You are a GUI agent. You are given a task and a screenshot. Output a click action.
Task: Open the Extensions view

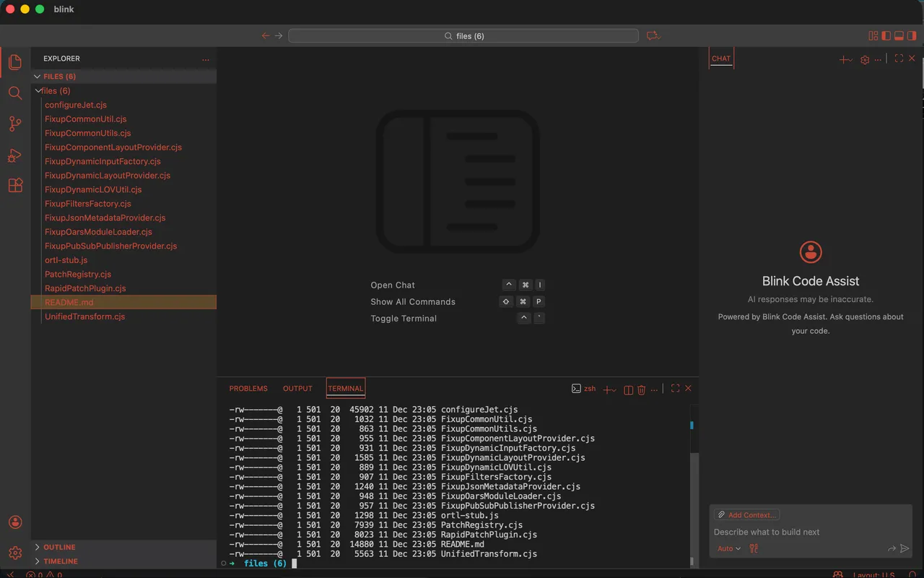15,186
